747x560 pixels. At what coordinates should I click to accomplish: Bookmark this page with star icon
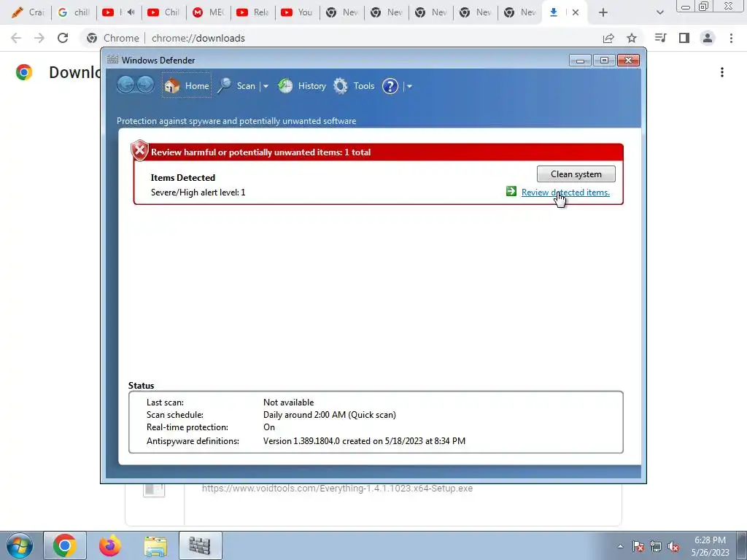632,38
